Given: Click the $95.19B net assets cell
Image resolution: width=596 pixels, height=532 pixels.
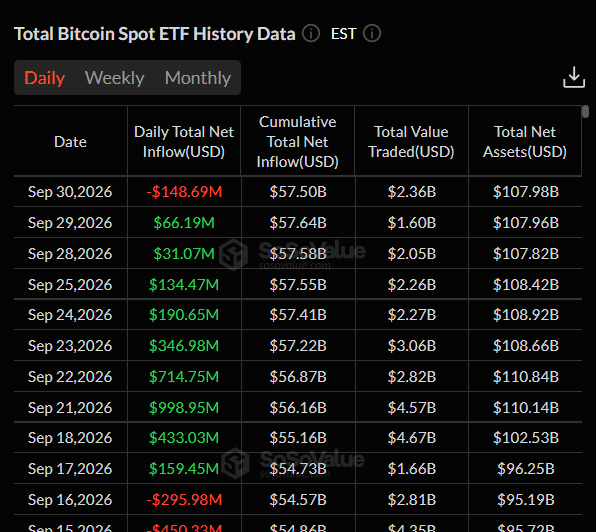Looking at the screenshot, I should pos(526,500).
